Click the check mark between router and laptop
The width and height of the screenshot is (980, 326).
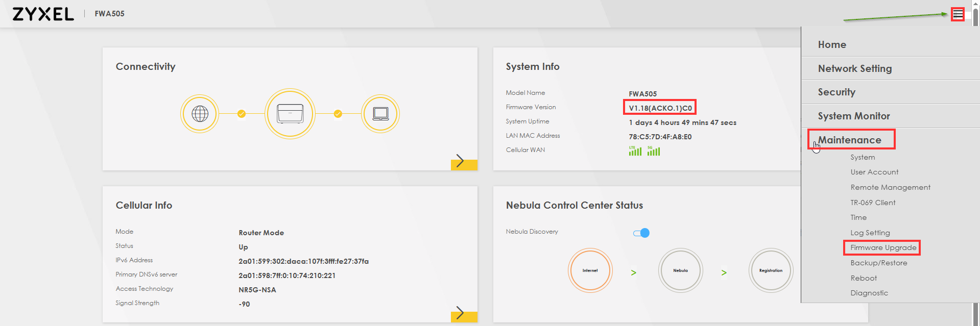[338, 114]
